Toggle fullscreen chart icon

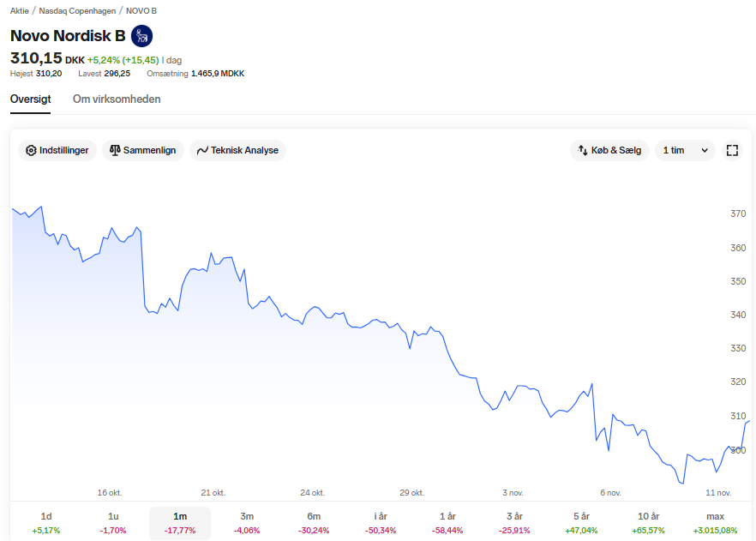pos(732,150)
